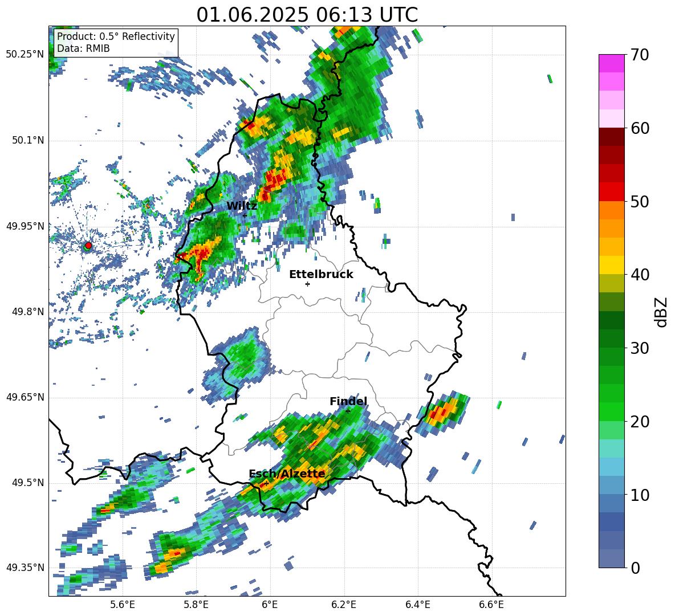Click the Findel station label

click(x=348, y=401)
